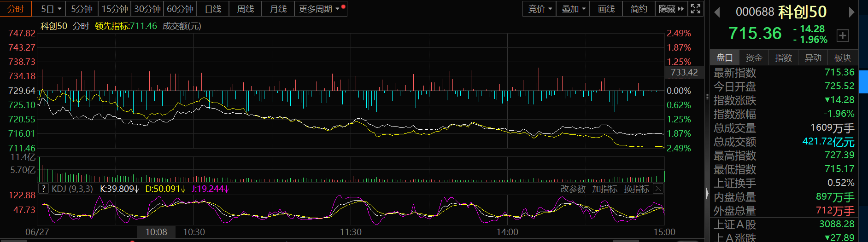Click the 指数涨跌 row
This screenshot has height=242, width=868.
pos(784,100)
